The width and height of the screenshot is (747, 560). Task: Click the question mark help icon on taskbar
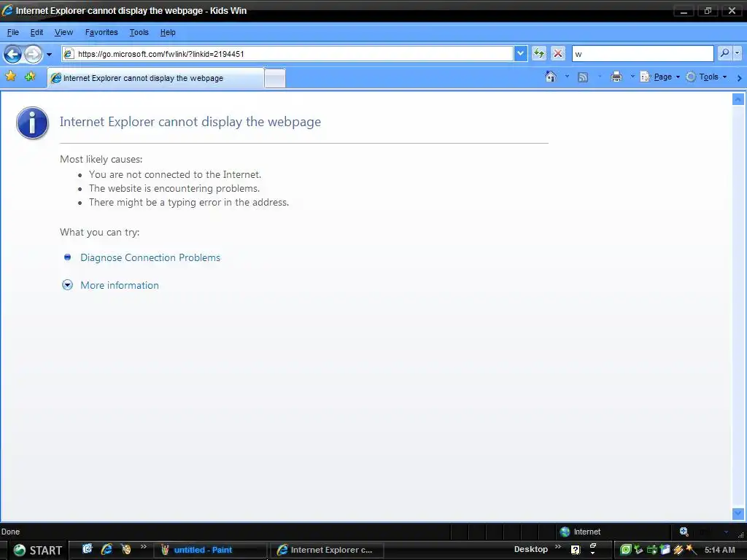[575, 550]
